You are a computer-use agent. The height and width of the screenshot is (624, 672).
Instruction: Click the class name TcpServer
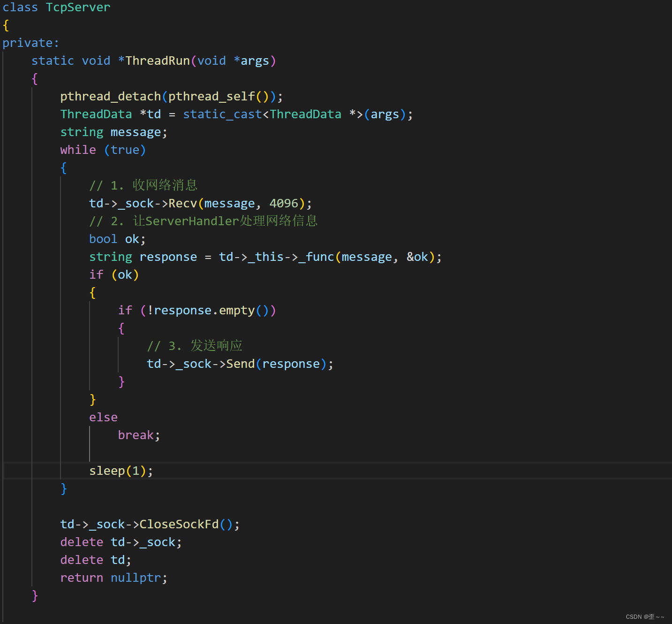[x=78, y=8]
